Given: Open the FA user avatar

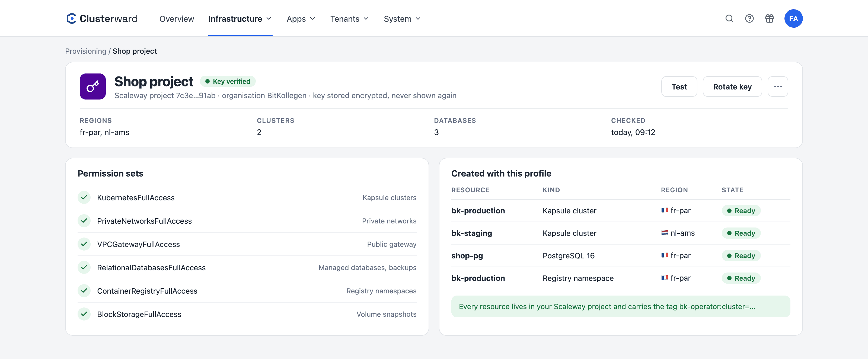Looking at the screenshot, I should click(793, 18).
